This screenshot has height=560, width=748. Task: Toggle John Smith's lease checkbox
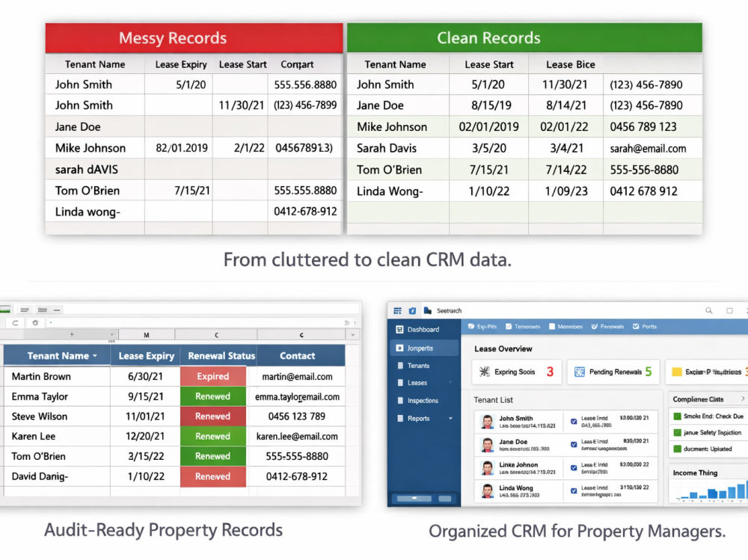574,421
